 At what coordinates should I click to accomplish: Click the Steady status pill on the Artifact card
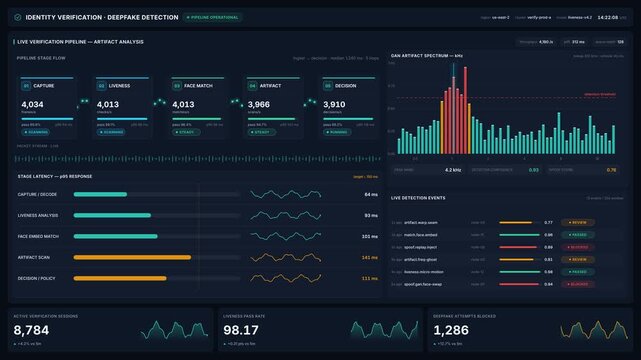click(x=262, y=132)
